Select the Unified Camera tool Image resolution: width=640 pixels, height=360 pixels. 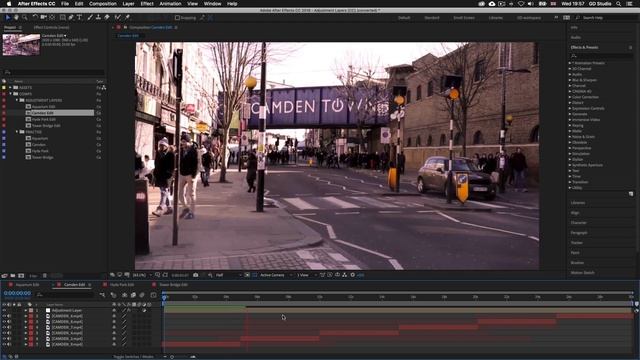[43, 18]
